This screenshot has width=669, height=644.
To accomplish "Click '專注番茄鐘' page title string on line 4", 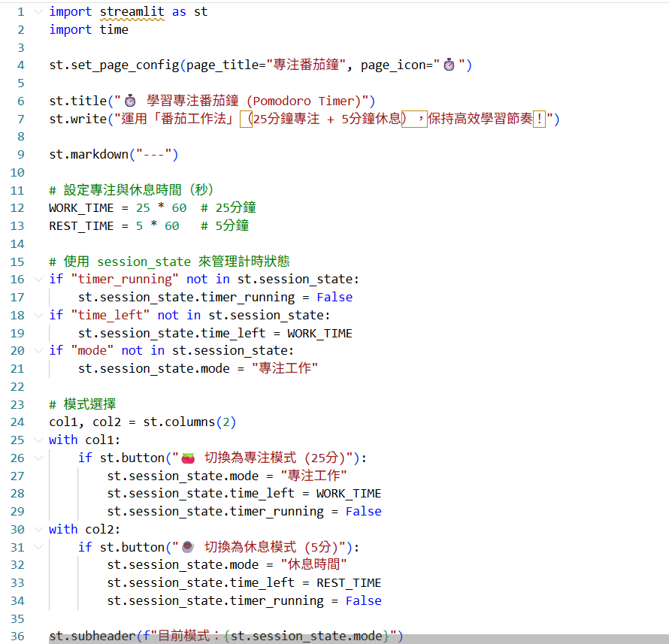I will coord(306,65).
